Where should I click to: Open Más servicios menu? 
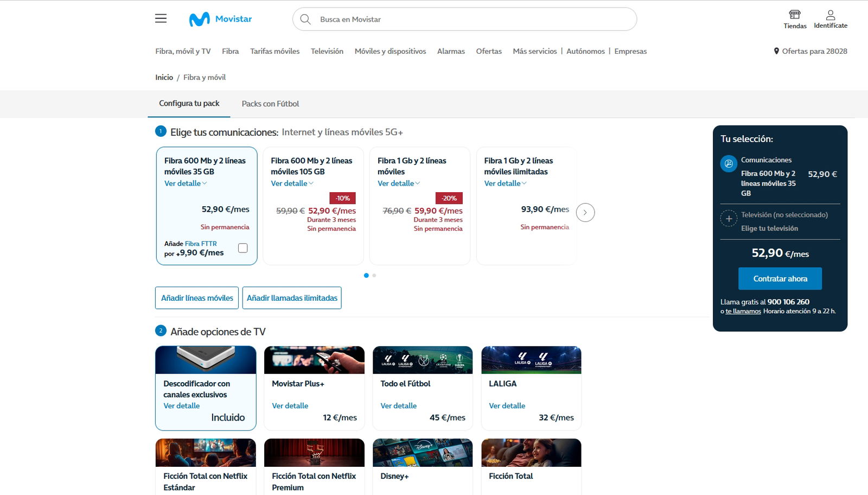[x=535, y=51]
